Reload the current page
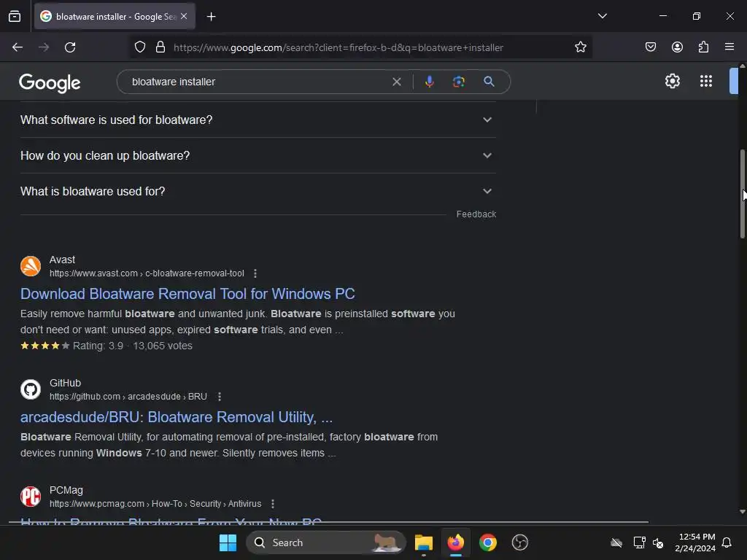 (70, 47)
